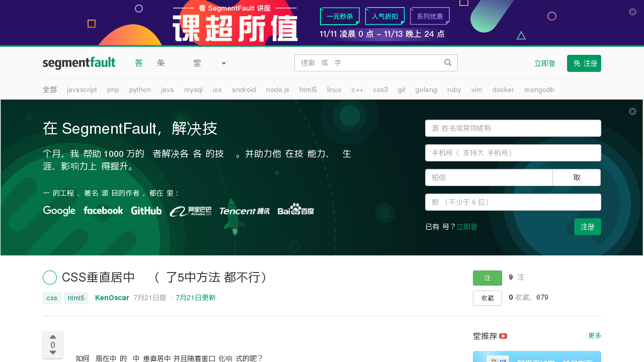Select the golang tag
Viewport: 644px width, 362px height.
tap(426, 89)
